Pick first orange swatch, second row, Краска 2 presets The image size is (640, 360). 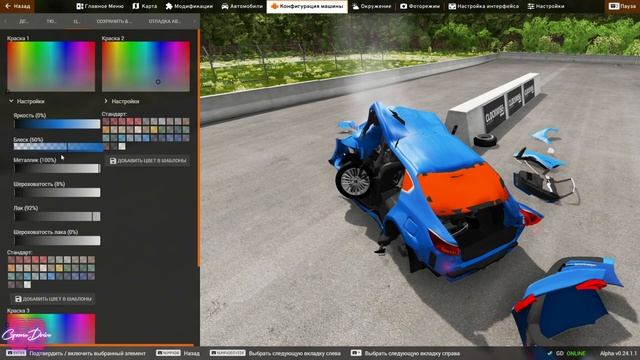click(x=106, y=130)
